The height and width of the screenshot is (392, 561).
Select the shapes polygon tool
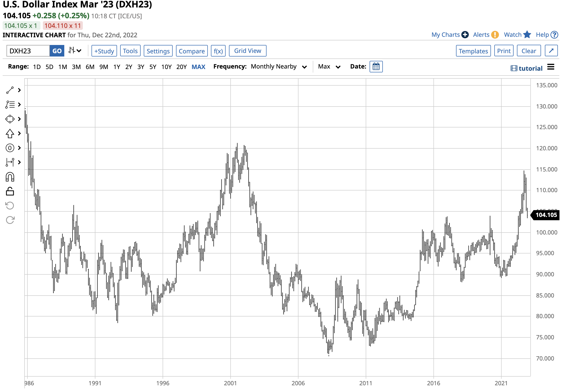point(10,119)
